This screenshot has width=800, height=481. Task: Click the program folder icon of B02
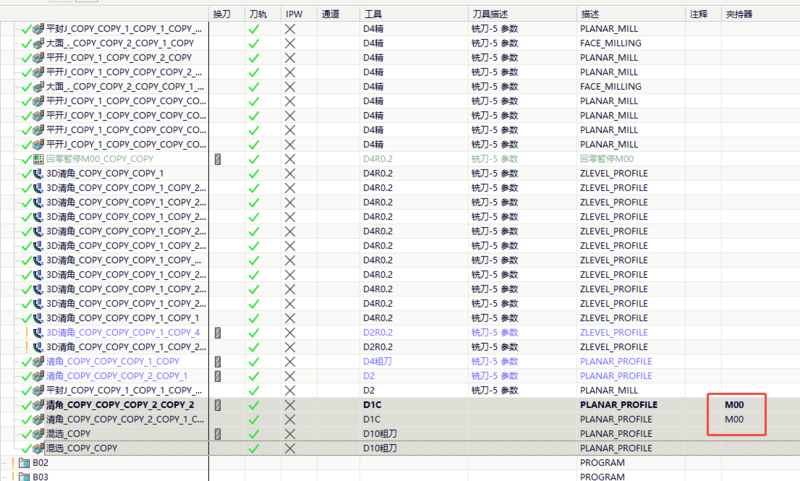[x=24, y=463]
